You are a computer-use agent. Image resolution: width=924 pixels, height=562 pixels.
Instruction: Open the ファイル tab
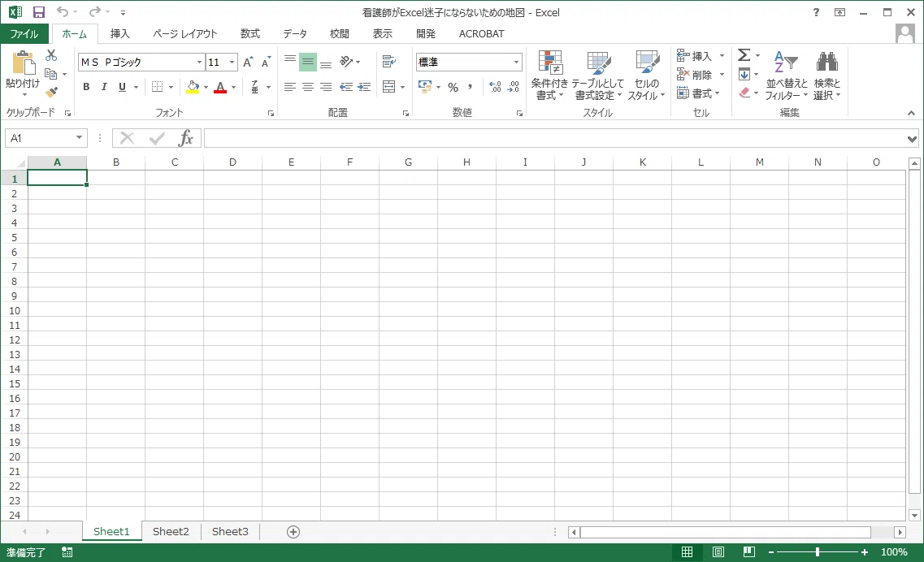(x=24, y=33)
